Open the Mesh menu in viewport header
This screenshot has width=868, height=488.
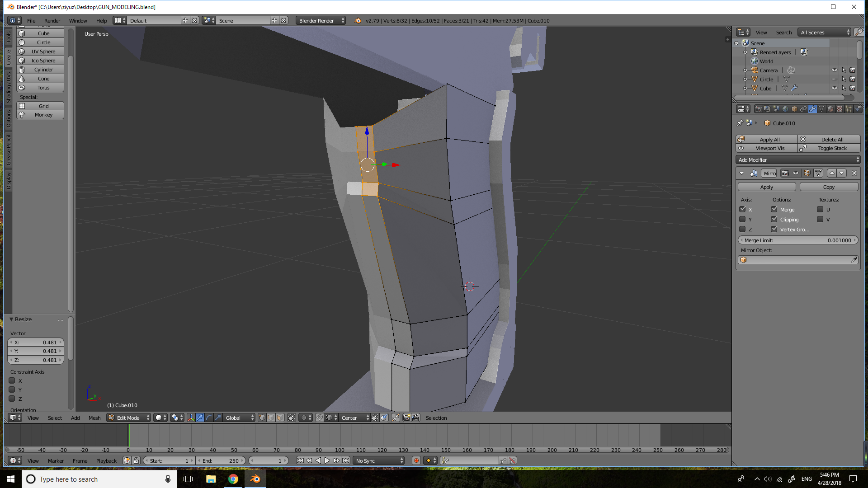pos(94,418)
